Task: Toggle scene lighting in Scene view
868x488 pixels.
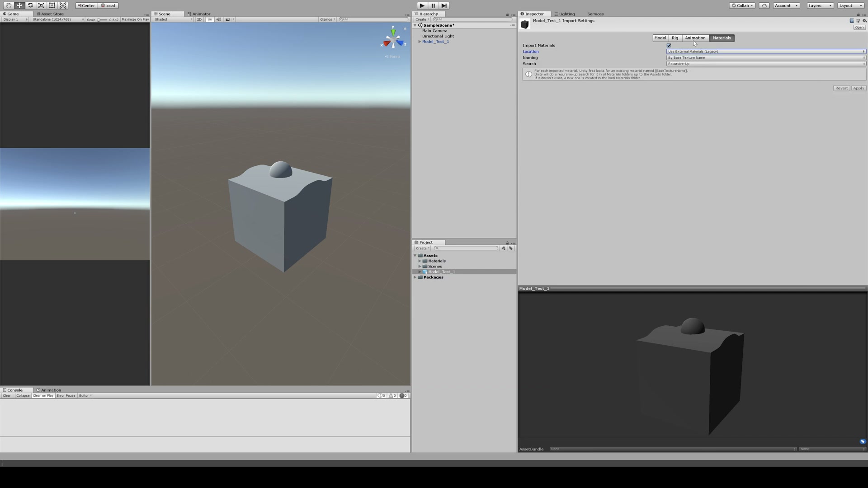Action: pyautogui.click(x=210, y=19)
